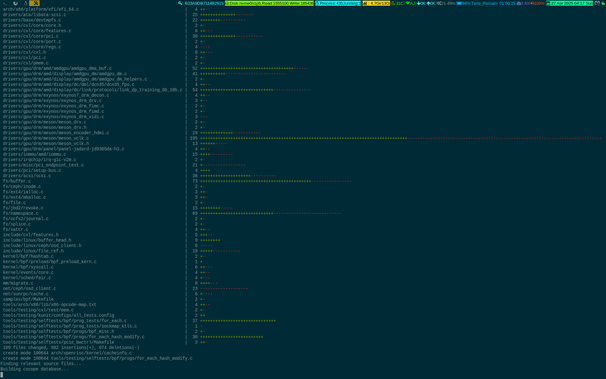The height and width of the screenshot is (379, 606).
Task: Click the line drivers/cxl/pmem.c
Action: (x=26, y=63)
